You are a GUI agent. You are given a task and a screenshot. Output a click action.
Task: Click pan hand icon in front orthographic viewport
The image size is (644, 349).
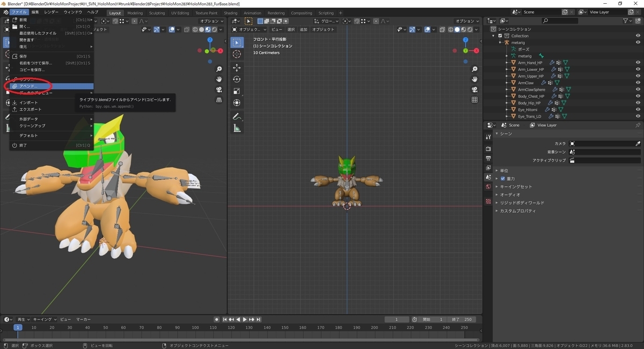474,79
